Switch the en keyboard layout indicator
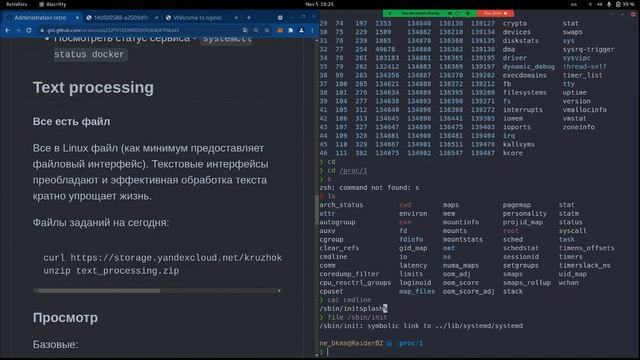 tap(574, 4)
